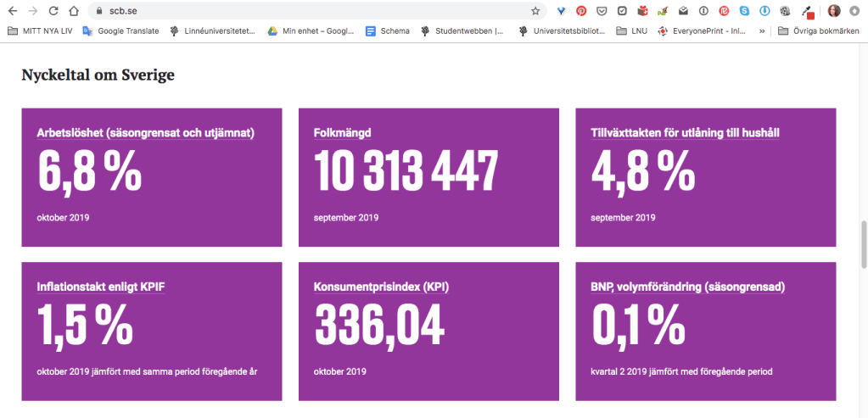Open the Schema bookmark
The width and height of the screenshot is (868, 418).
pos(388,31)
